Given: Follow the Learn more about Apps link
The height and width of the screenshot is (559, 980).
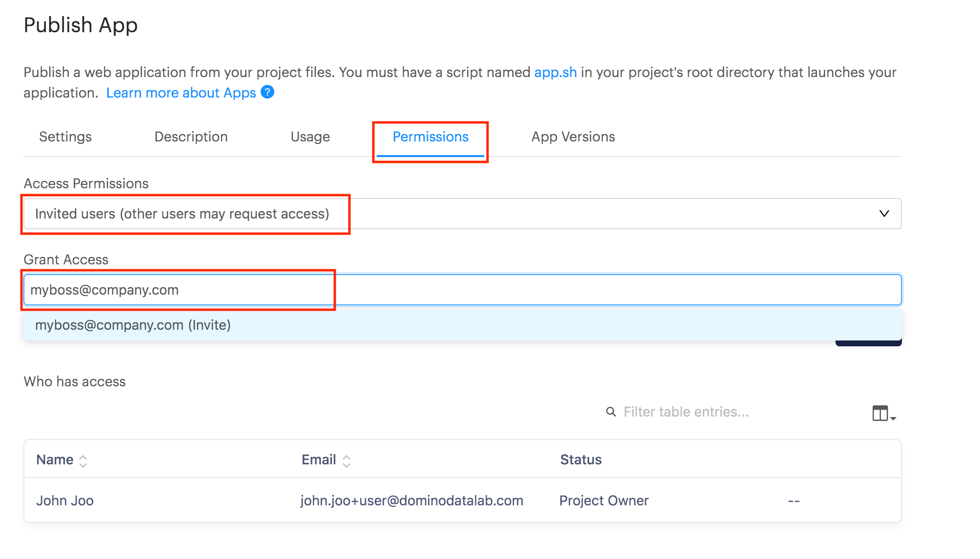Looking at the screenshot, I should pyautogui.click(x=181, y=93).
